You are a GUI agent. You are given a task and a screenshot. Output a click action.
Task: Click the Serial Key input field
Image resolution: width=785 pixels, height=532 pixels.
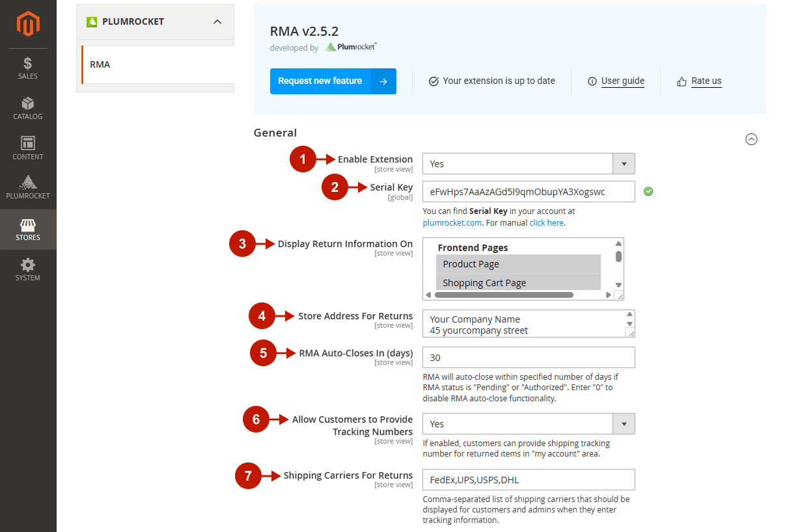coord(529,192)
